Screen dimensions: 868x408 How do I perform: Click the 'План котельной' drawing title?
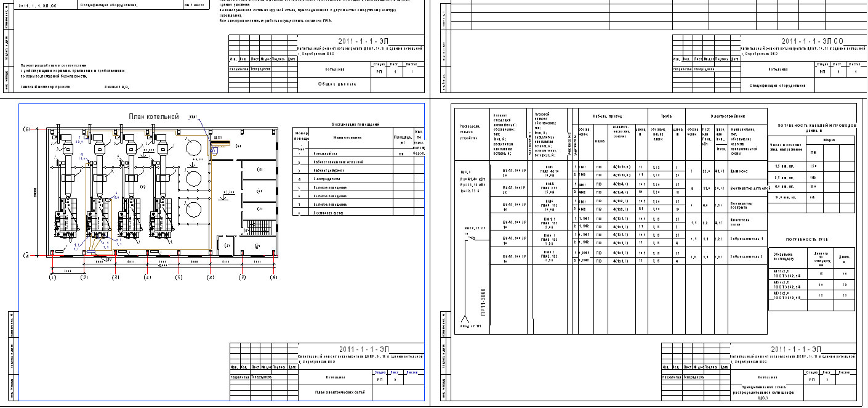click(153, 116)
